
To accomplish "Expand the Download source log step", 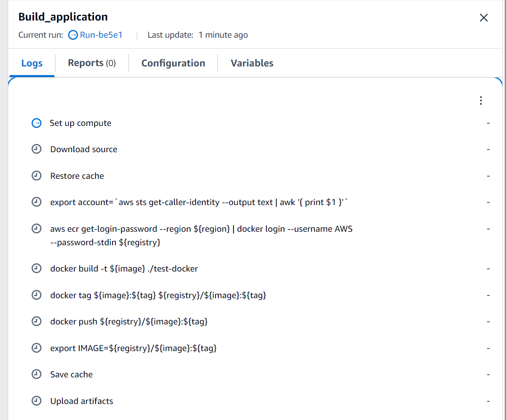I will (84, 149).
